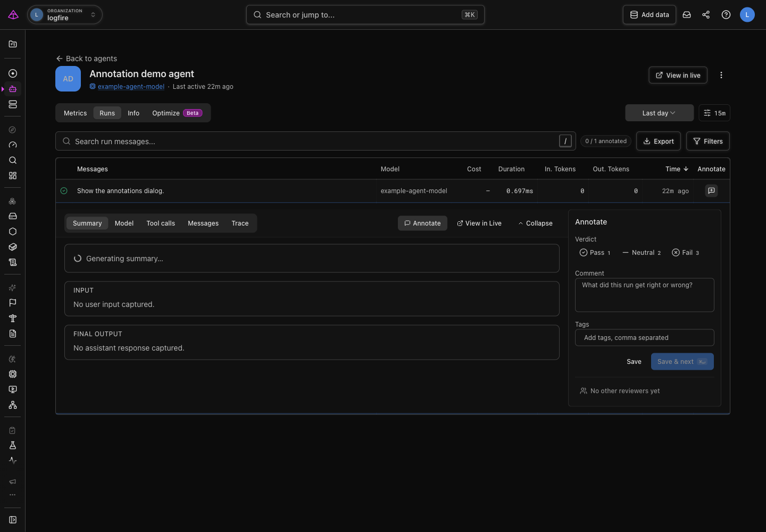
Task: Switch to the Info tab
Action: point(134,113)
